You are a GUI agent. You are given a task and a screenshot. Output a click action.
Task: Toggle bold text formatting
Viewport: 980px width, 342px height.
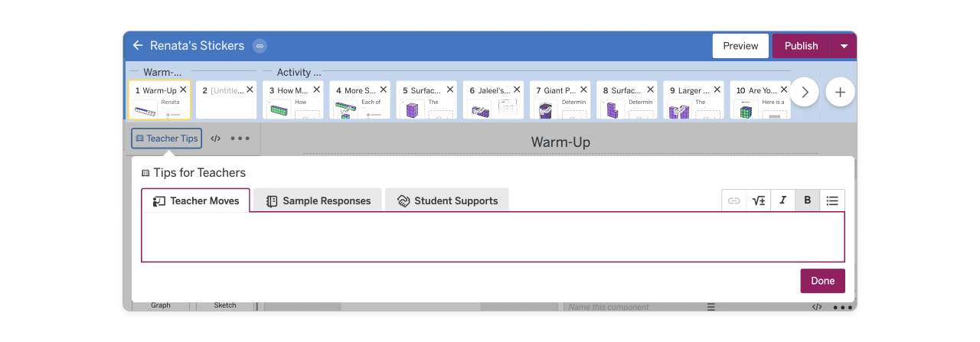(x=807, y=200)
